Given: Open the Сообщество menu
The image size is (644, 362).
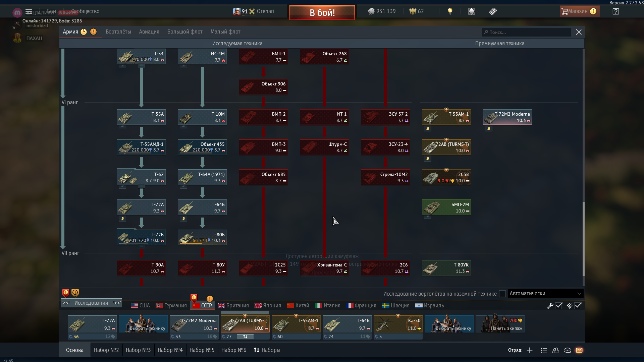Looking at the screenshot, I should [x=85, y=11].
